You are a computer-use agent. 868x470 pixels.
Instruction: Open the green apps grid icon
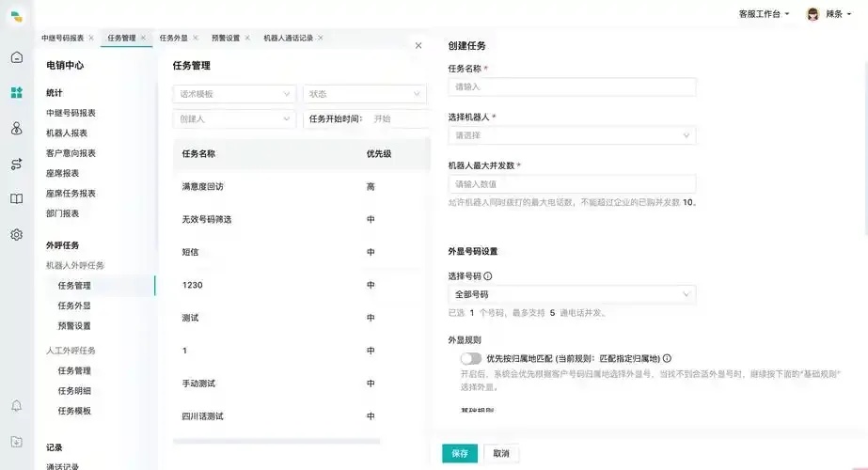coord(17,92)
